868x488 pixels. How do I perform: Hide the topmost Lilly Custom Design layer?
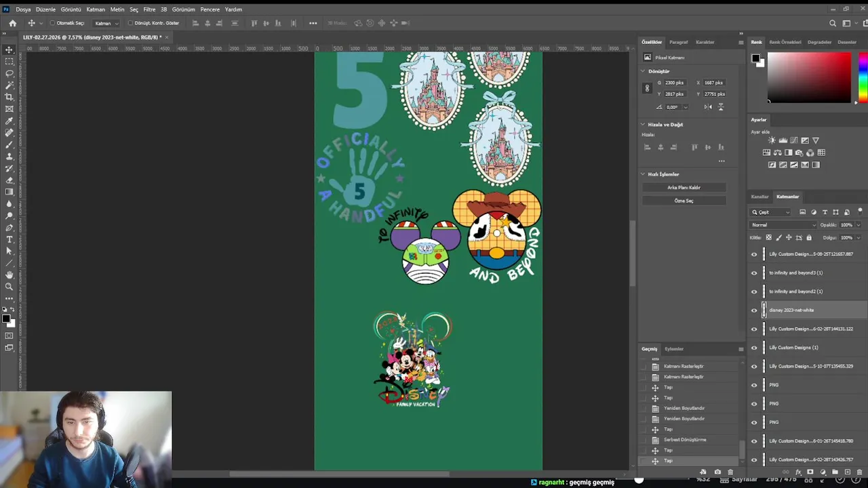click(x=754, y=254)
